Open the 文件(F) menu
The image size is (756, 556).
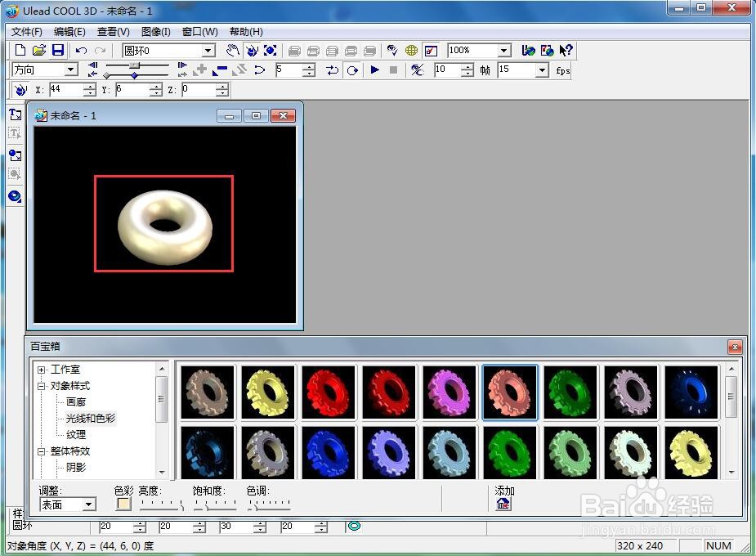(27, 32)
